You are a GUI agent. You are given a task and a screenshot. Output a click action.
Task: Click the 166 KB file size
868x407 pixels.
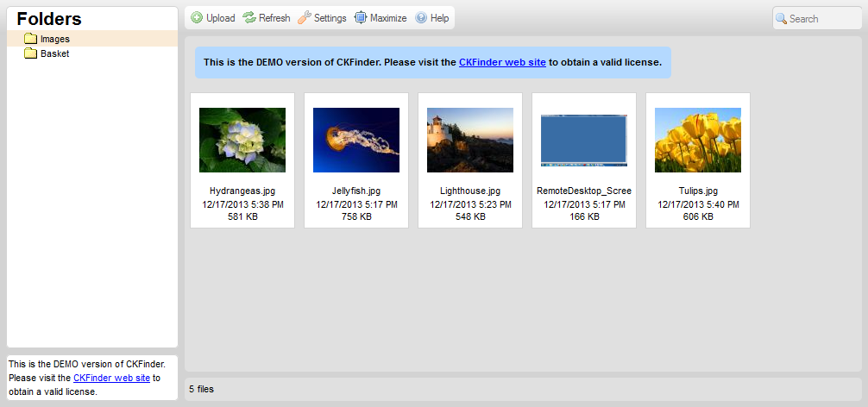(x=584, y=216)
